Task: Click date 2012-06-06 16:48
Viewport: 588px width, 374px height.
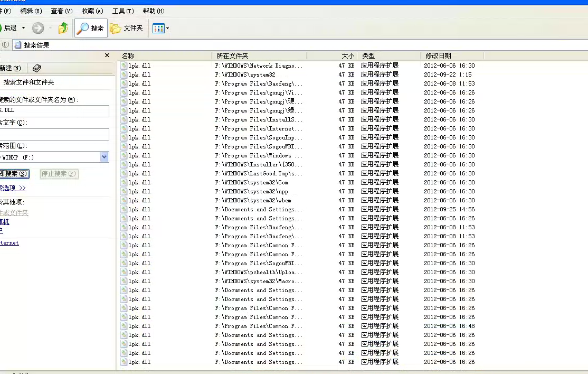Action: (449, 326)
